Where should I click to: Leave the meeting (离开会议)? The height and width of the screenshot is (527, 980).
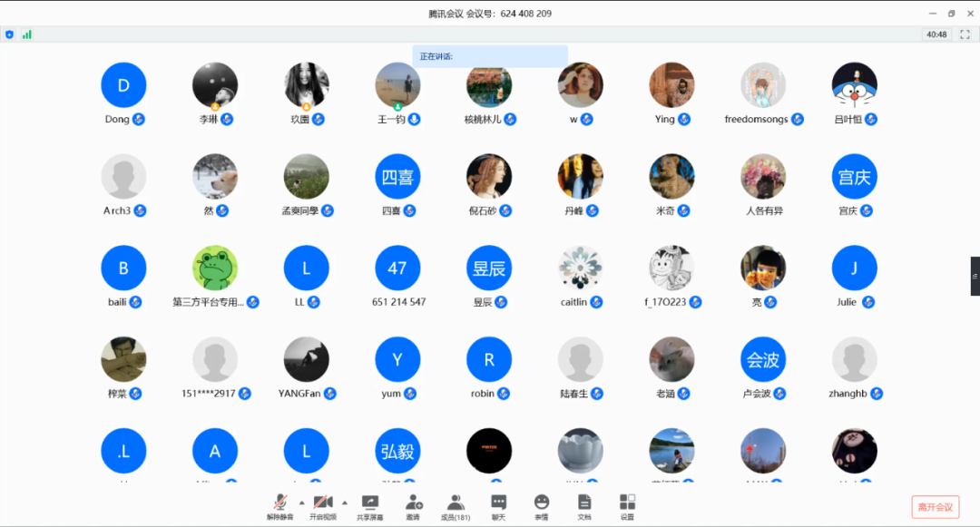[x=935, y=507]
